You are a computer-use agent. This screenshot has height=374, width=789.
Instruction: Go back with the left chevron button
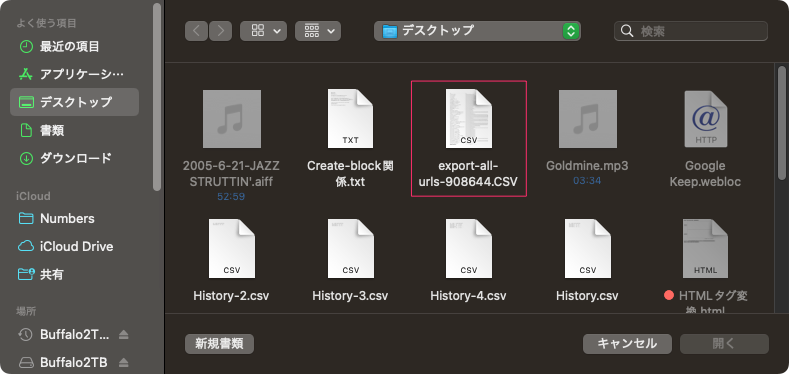(196, 31)
